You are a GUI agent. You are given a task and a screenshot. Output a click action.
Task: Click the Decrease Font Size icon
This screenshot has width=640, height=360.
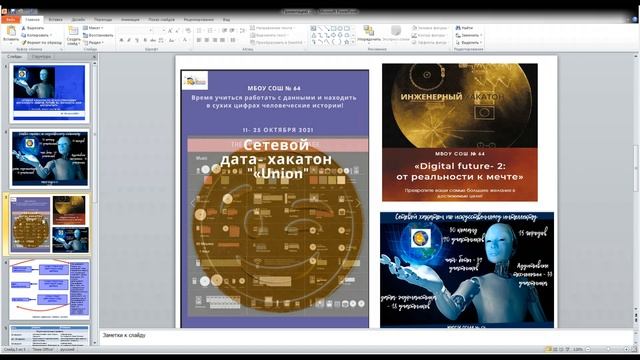click(x=177, y=31)
